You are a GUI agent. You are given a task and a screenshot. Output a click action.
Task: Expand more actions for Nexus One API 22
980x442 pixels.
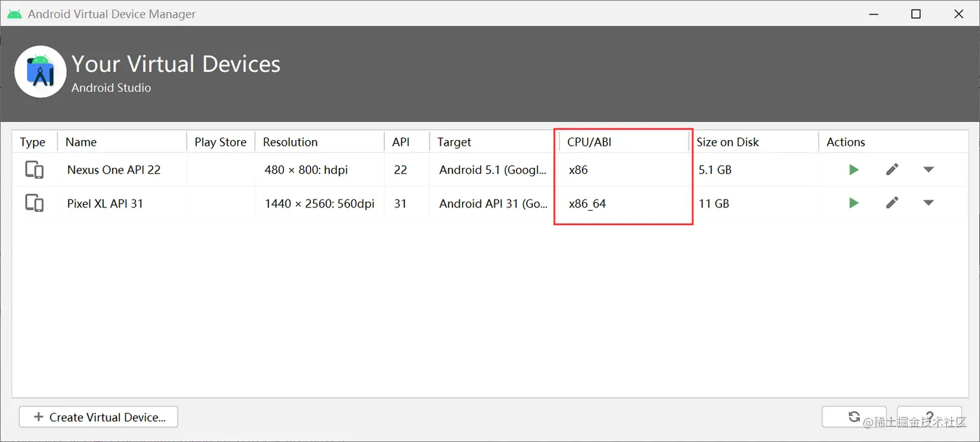click(928, 170)
